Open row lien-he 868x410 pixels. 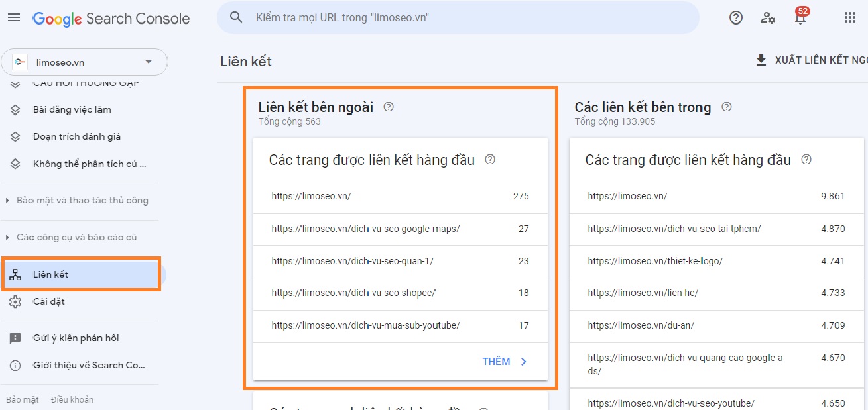tap(717, 293)
